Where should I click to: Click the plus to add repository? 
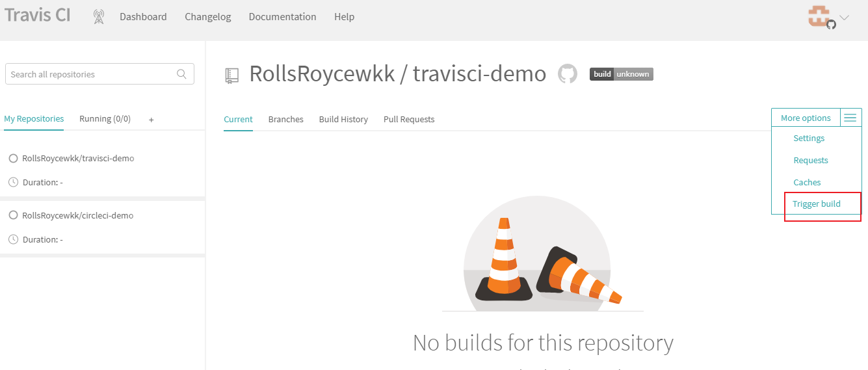pos(151,120)
